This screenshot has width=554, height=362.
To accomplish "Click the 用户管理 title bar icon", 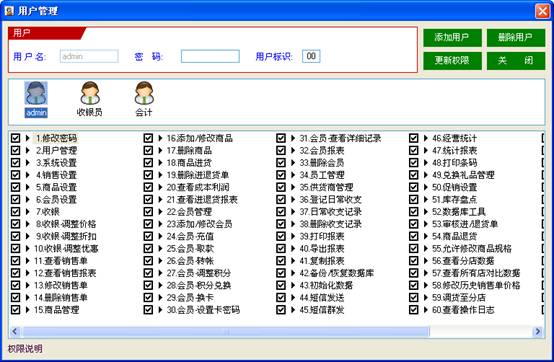I will [9, 11].
